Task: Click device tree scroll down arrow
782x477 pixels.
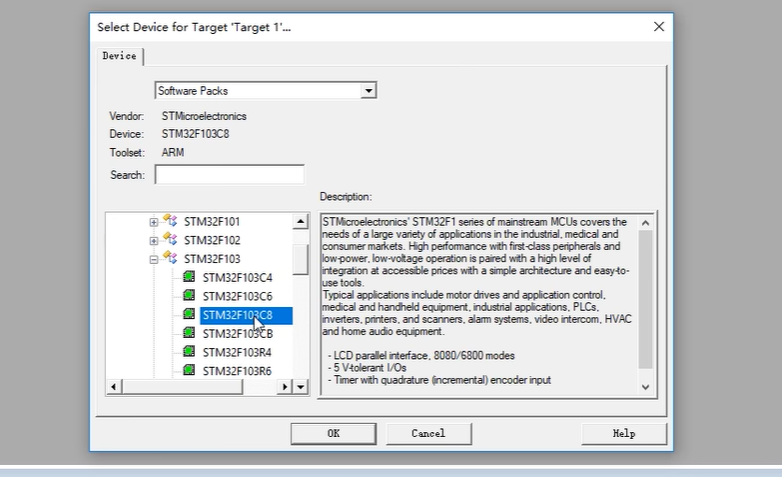Action: (300, 387)
